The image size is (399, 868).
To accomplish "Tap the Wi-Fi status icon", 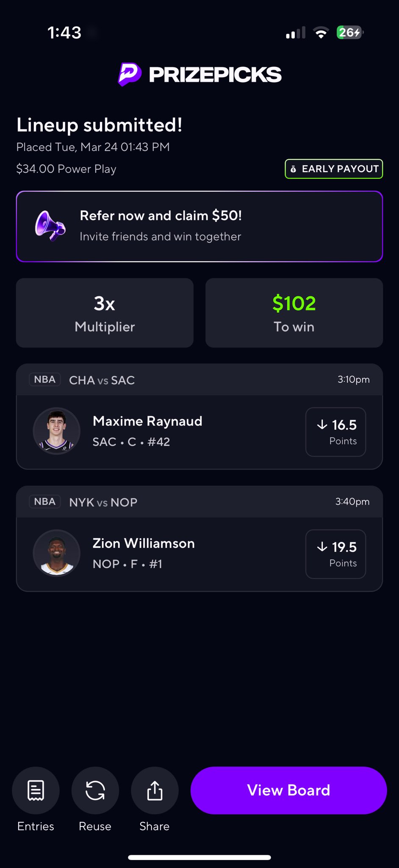I will pos(321,33).
